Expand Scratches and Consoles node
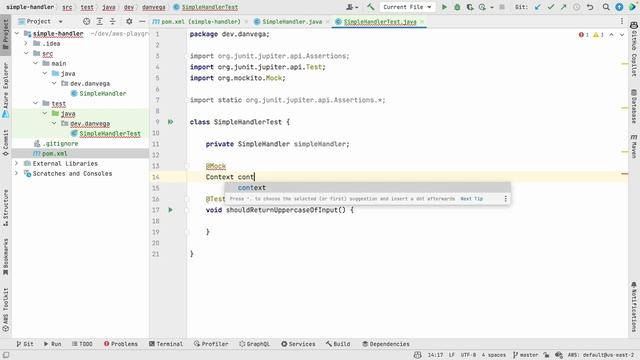 click(17, 173)
